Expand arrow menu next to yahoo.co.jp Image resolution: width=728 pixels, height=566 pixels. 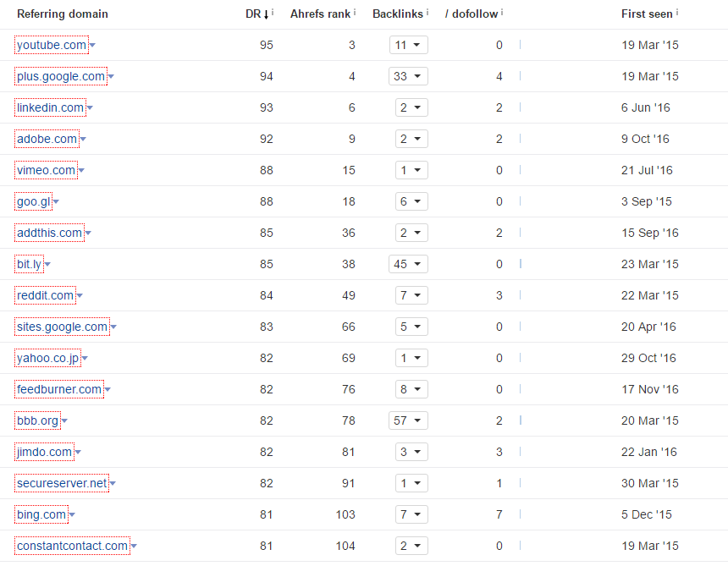click(85, 359)
